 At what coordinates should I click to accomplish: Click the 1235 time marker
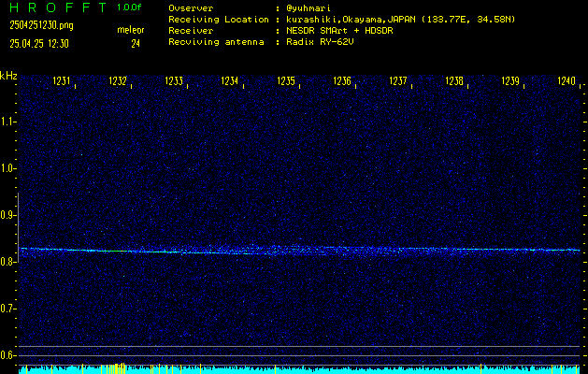pos(286,80)
